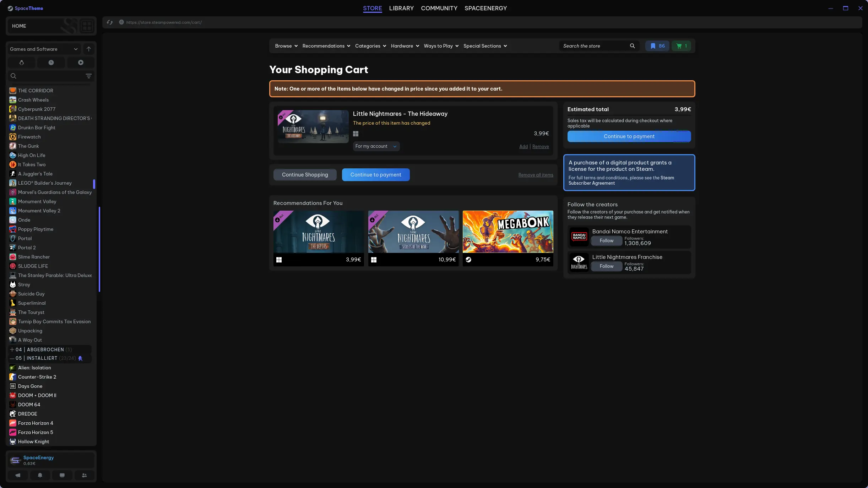Click the announcements megaphone icon

tap(18, 475)
